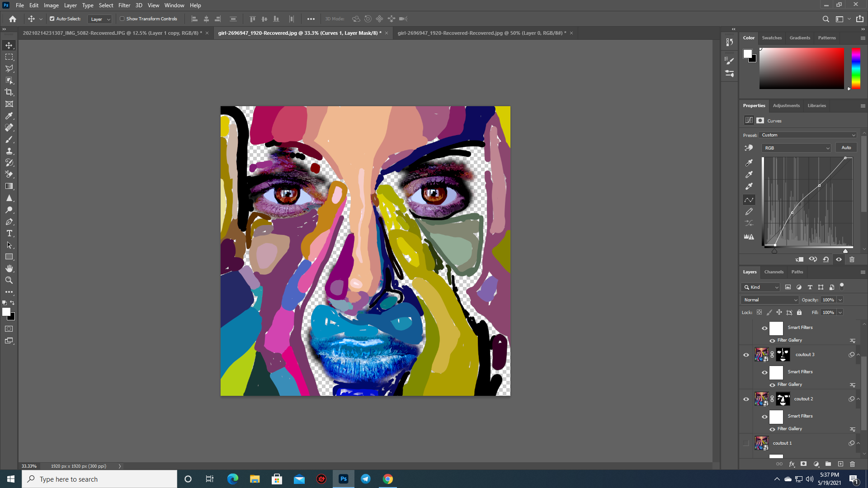Select the Lasso tool

9,69
